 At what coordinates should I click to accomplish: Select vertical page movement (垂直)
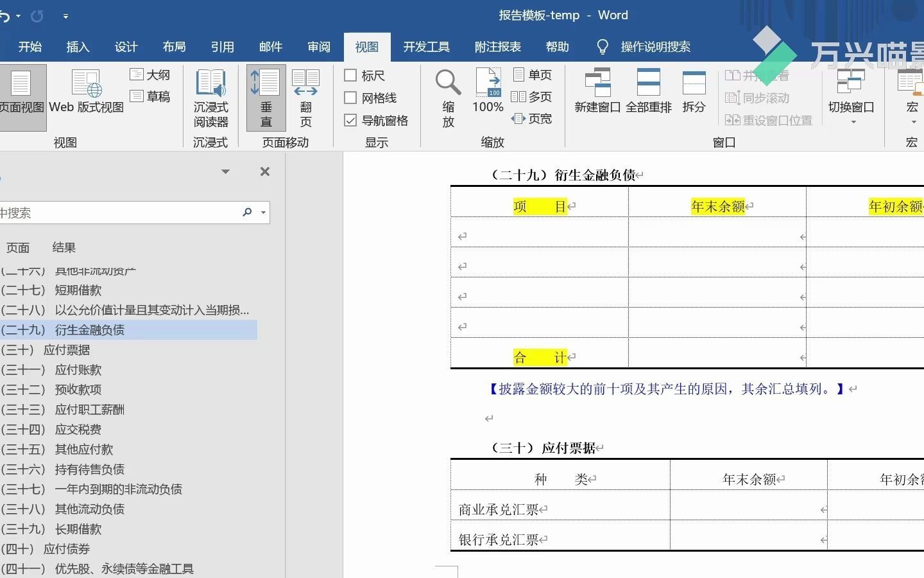[266, 98]
